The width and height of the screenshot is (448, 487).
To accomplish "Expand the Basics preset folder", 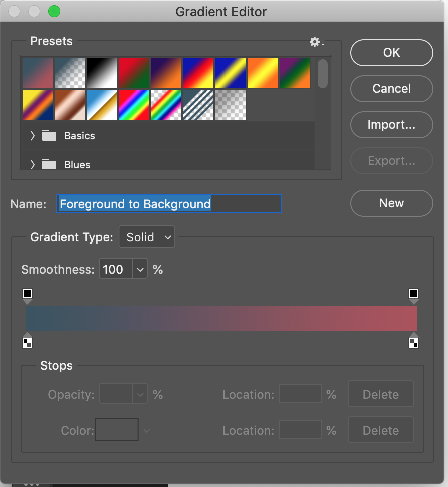I will [32, 136].
